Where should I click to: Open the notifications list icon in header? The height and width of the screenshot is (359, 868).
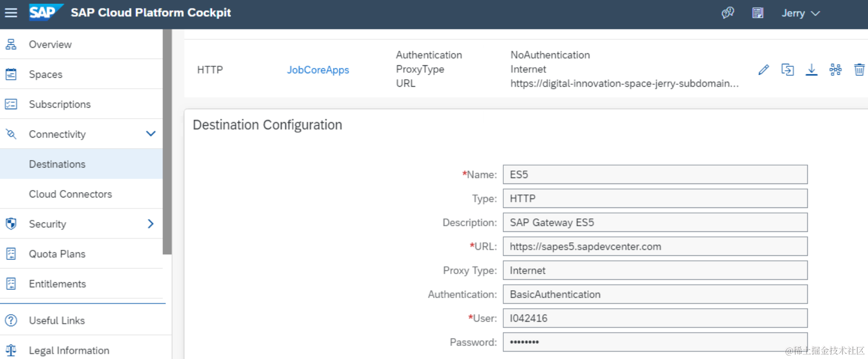758,13
